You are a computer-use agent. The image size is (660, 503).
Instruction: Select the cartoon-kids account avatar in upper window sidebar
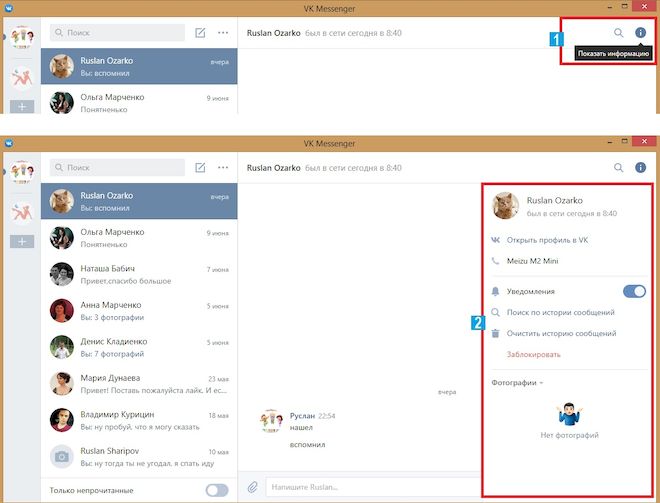click(x=22, y=37)
